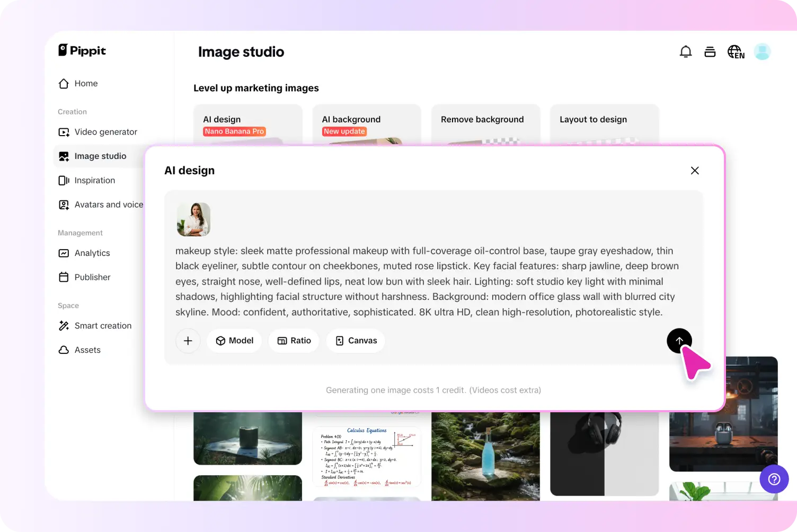Image resolution: width=797 pixels, height=532 pixels.
Task: Open the Canvas options
Action: [x=356, y=341]
